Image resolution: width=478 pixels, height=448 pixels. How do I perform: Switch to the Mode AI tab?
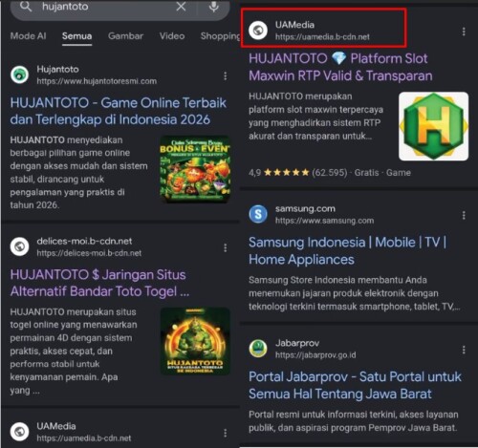point(28,36)
